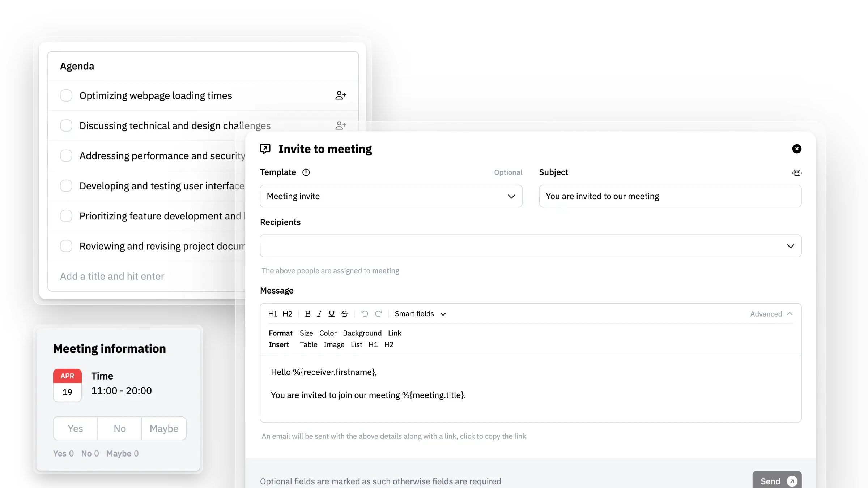Open the Smart fields dropdown

coord(420,314)
